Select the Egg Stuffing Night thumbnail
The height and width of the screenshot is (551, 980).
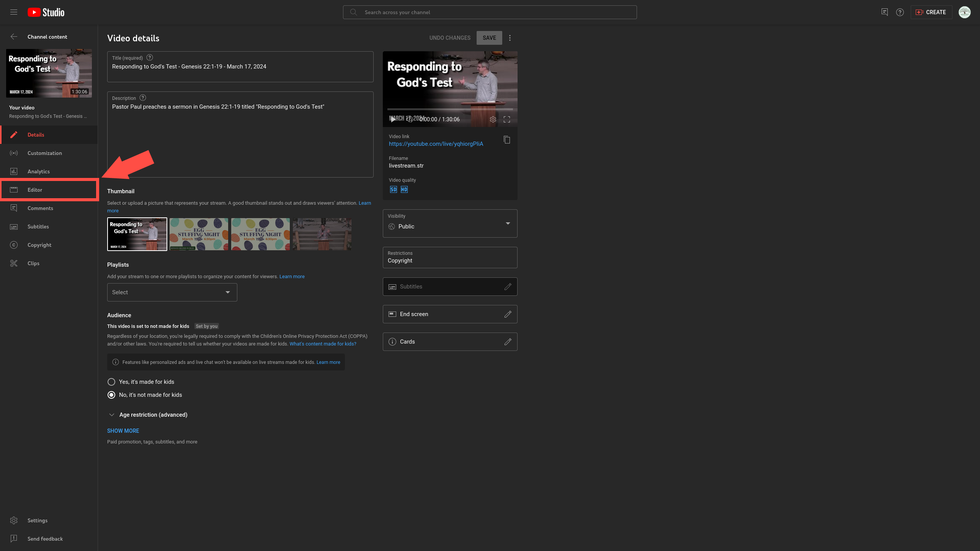[199, 234]
